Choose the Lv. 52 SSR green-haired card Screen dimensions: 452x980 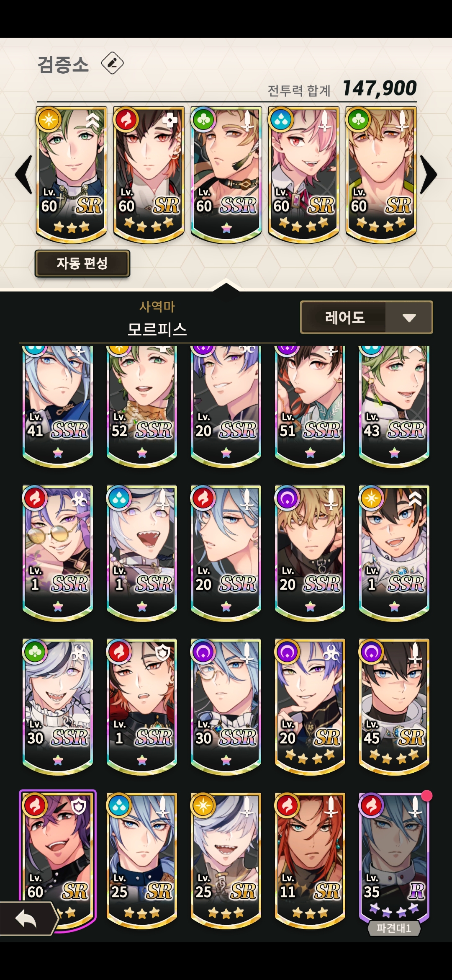tap(142, 405)
